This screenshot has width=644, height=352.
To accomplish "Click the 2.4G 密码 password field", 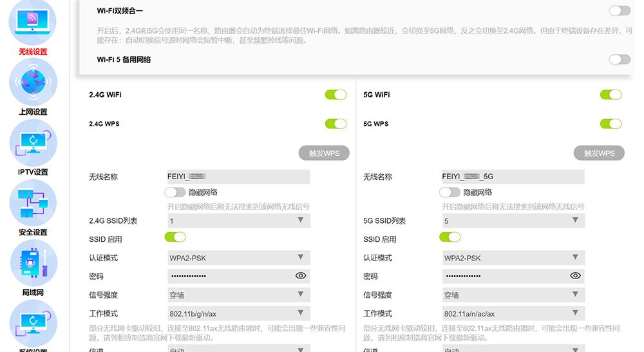I will point(239,276).
